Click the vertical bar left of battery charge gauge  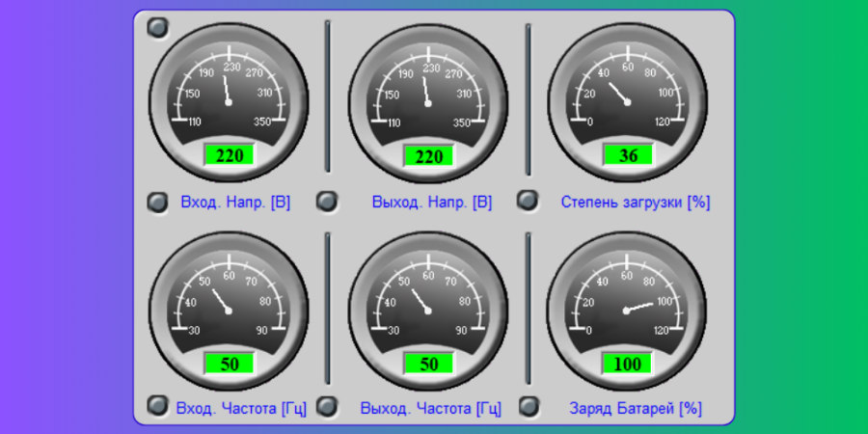[x=528, y=309]
